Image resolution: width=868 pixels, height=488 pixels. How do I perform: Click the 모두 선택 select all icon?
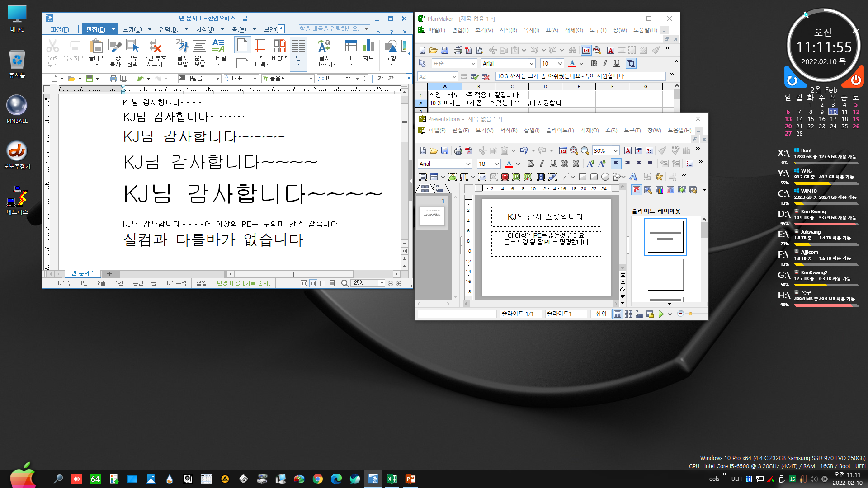[132, 46]
